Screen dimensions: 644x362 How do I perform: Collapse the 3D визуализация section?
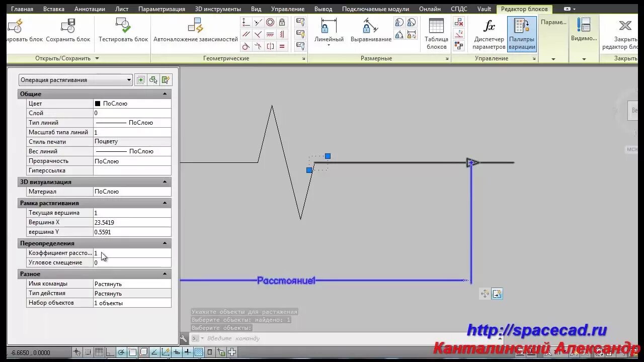(x=165, y=182)
